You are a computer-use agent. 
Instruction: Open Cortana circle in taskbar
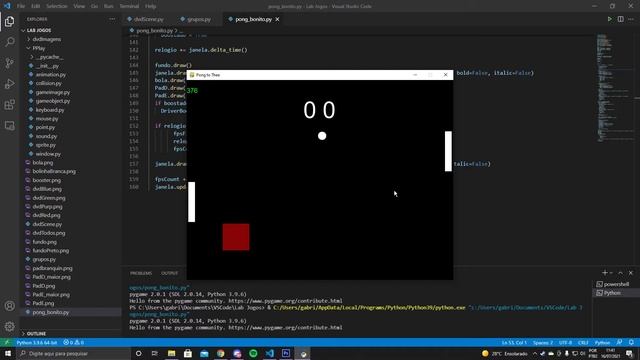(x=138, y=353)
